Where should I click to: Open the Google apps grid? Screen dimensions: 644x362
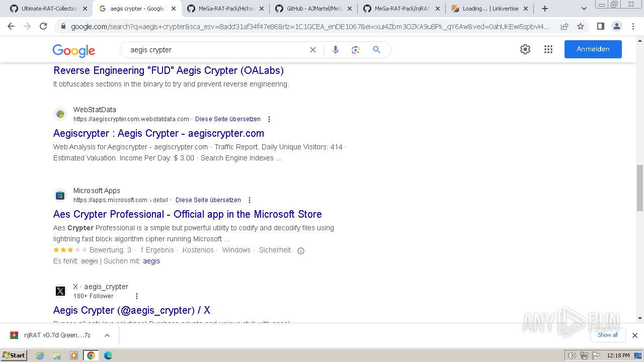(x=548, y=49)
